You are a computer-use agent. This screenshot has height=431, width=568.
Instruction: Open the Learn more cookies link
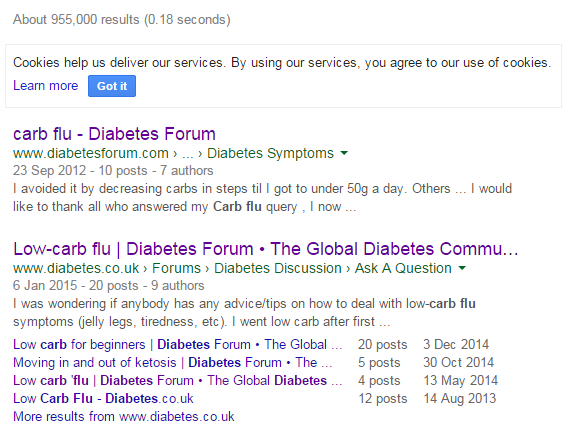[x=46, y=86]
